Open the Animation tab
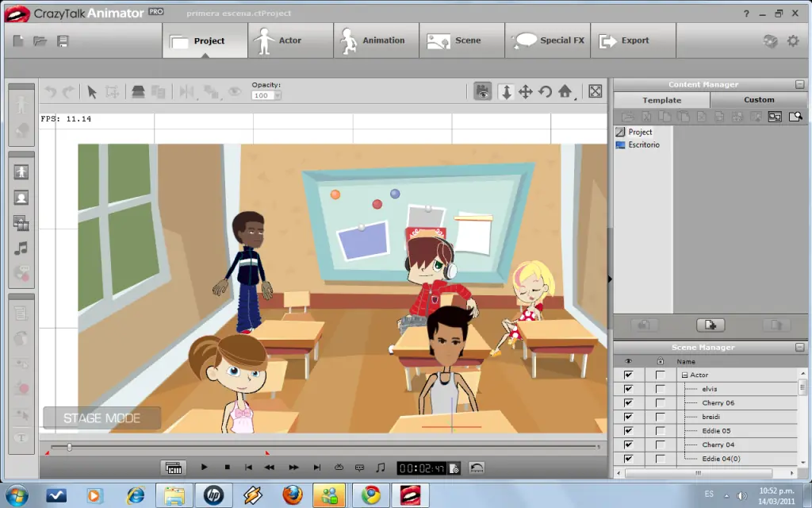The width and height of the screenshot is (812, 508). tap(376, 40)
